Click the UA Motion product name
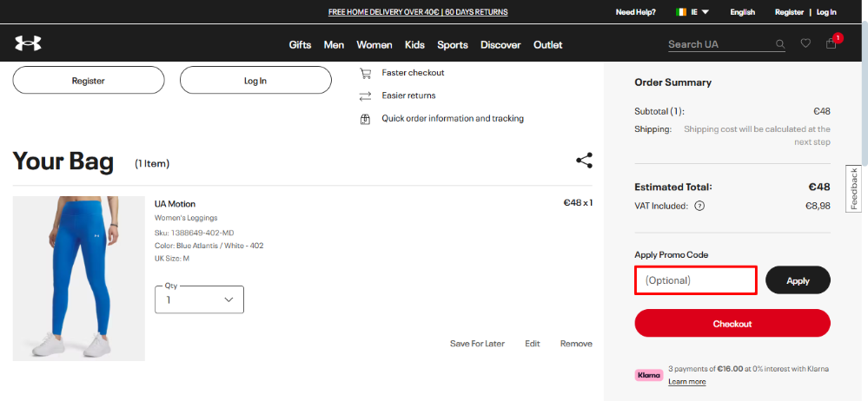This screenshot has height=401, width=868. tap(175, 204)
